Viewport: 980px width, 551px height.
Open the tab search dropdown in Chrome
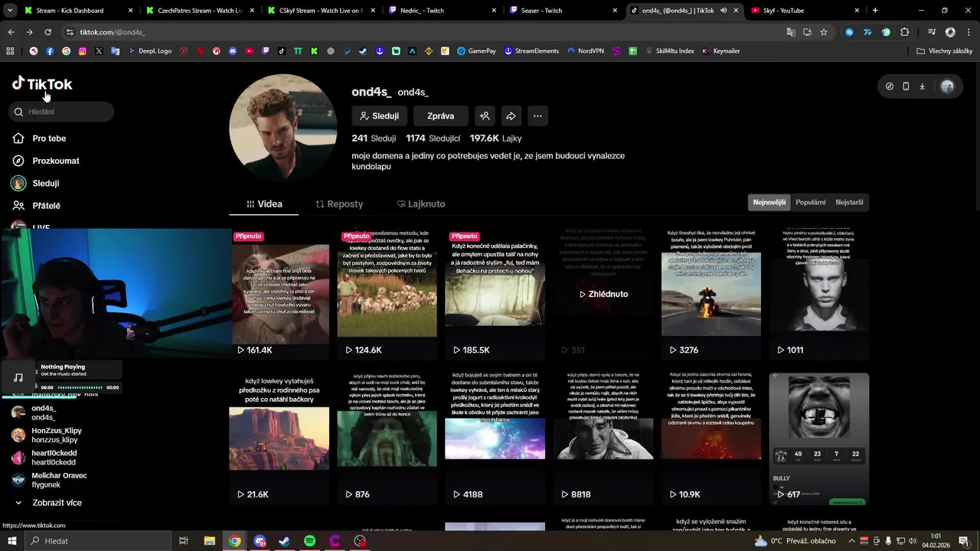tap(11, 11)
